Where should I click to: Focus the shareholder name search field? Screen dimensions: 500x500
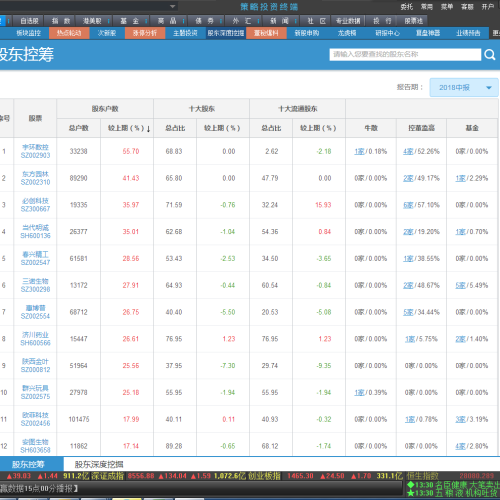click(x=405, y=54)
